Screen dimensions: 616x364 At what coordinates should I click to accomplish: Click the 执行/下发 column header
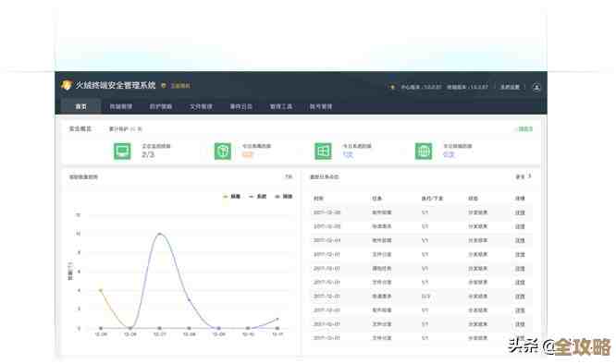click(x=432, y=199)
